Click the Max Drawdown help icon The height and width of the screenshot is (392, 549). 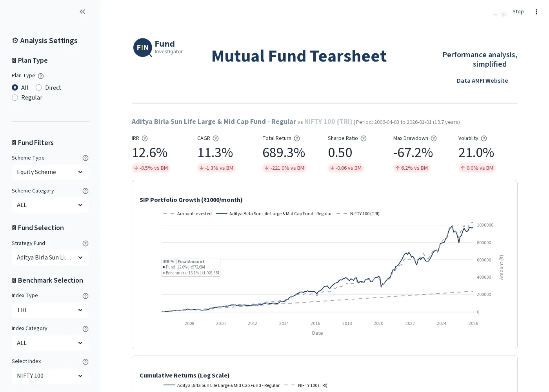coord(433,138)
